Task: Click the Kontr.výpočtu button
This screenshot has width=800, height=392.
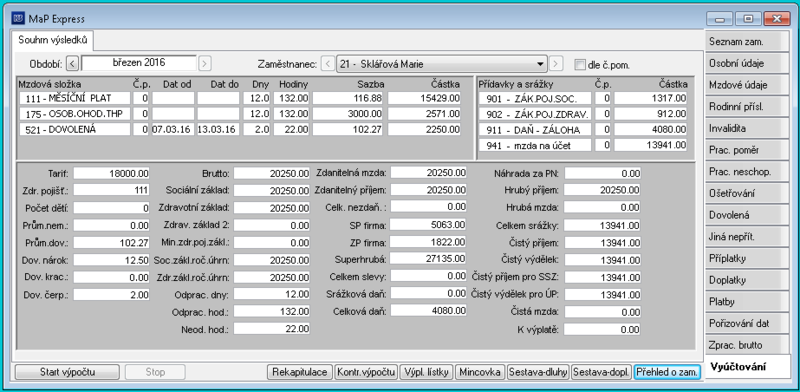Action: click(x=366, y=372)
